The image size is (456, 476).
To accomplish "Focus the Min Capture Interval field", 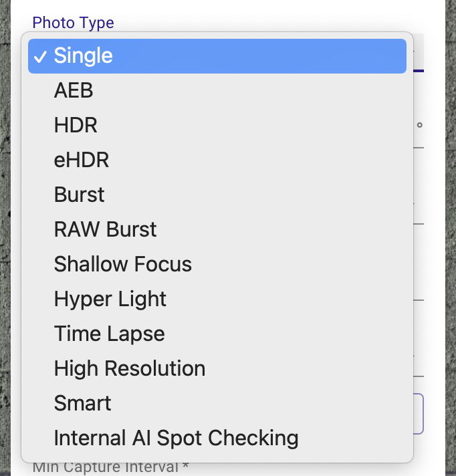I will [x=110, y=467].
